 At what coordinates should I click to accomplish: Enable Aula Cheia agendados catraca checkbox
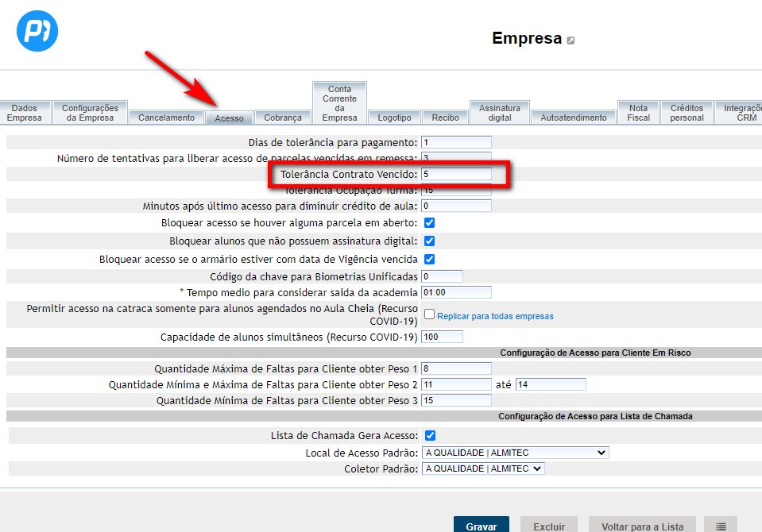click(430, 314)
